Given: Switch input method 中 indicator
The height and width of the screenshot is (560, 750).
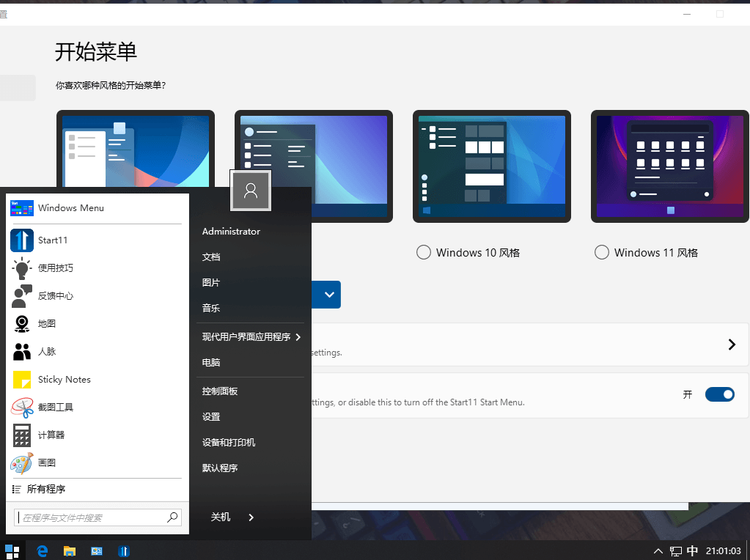Looking at the screenshot, I should 692,551.
